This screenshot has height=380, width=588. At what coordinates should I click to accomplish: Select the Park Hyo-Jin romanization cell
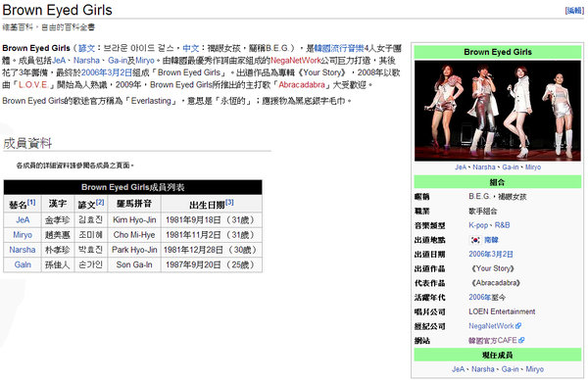(x=134, y=250)
